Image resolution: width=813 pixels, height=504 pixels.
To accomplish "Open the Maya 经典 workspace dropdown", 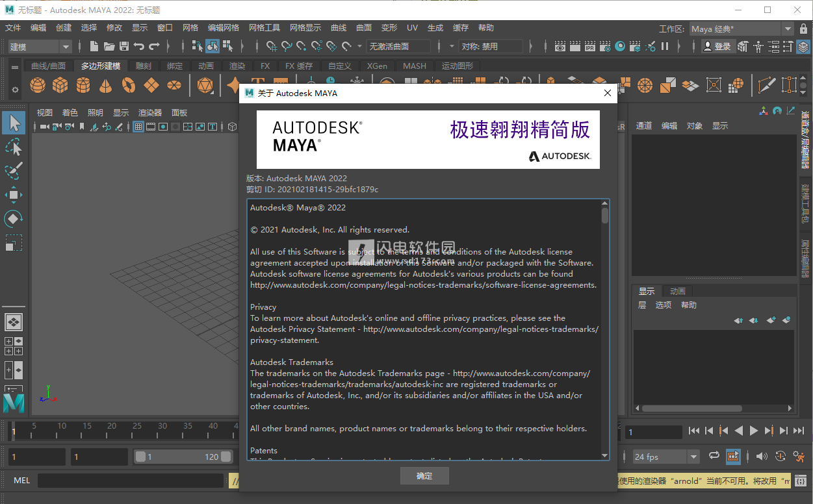I will coord(742,29).
